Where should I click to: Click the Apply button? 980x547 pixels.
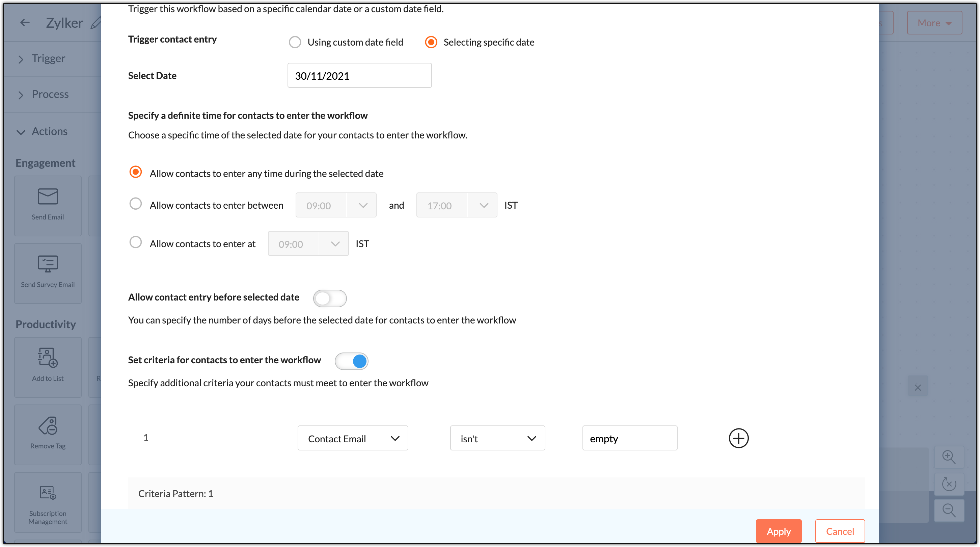[779, 531]
